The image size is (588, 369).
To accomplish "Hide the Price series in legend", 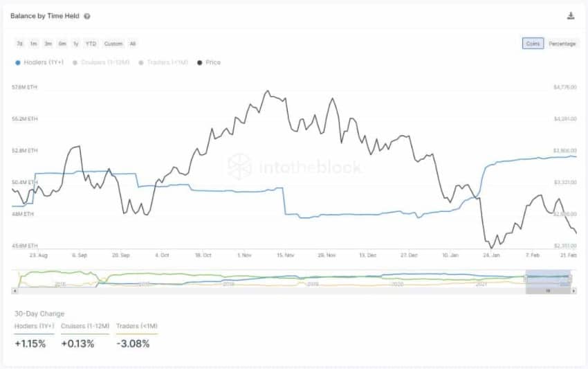I will 210,62.
